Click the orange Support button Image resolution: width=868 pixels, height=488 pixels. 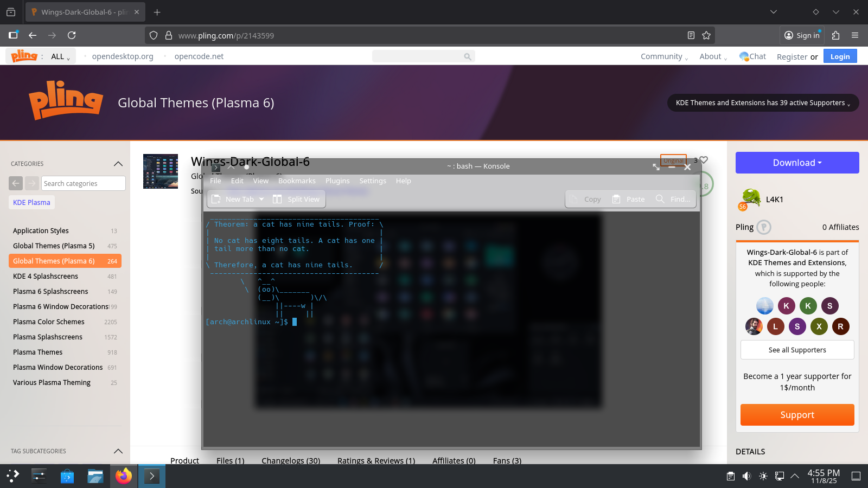[x=797, y=415]
